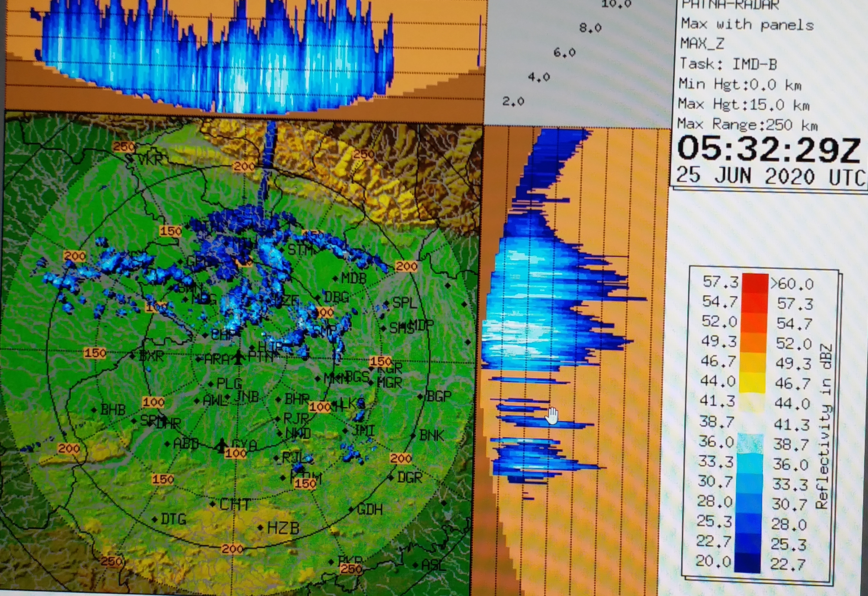The image size is (868, 596).
Task: Pick the diamond marker beside GDH
Action: click(351, 509)
